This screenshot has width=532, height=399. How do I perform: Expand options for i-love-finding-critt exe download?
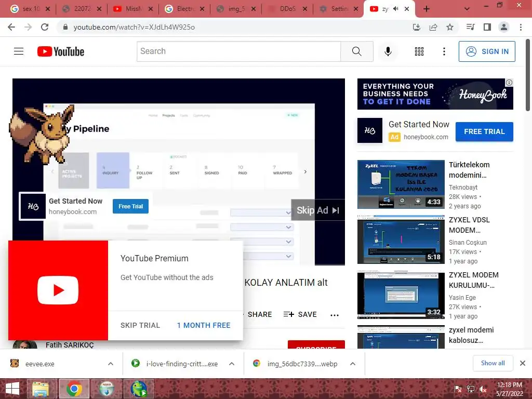(231, 364)
